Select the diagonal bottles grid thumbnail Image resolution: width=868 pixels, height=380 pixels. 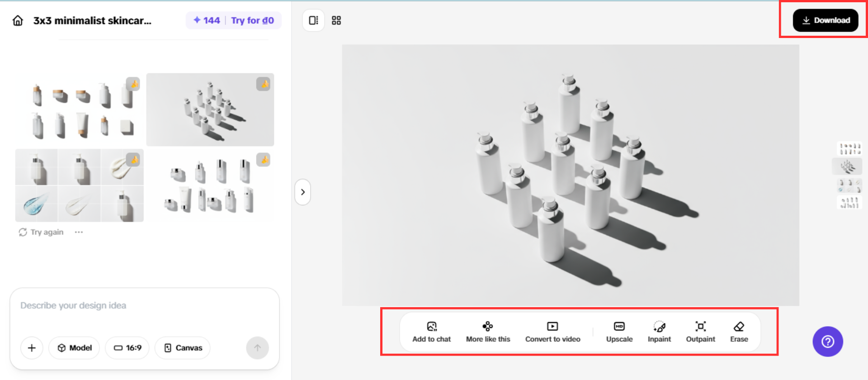(210, 109)
